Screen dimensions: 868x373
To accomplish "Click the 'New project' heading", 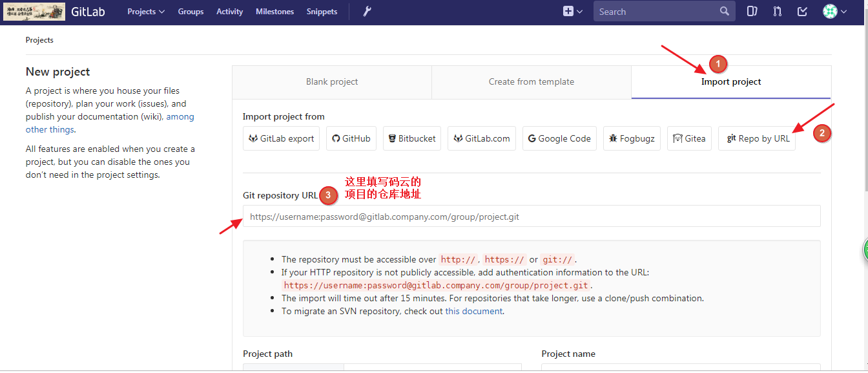I will [x=58, y=72].
